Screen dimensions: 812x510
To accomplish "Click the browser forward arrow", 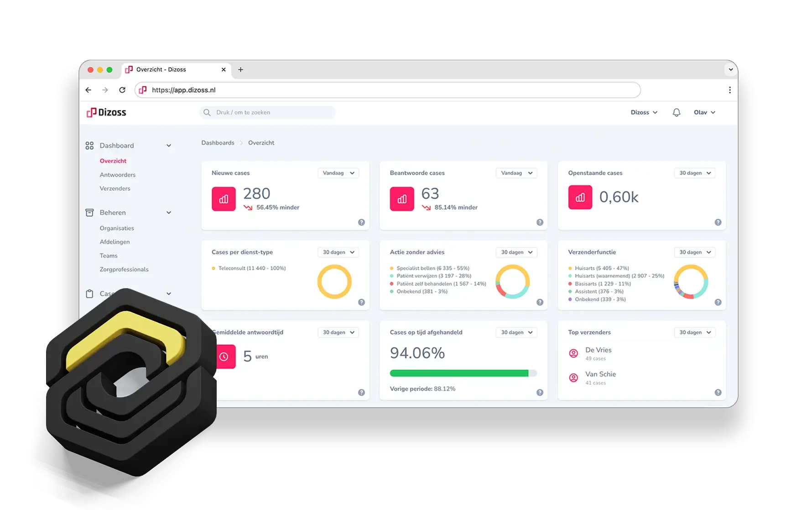I will point(105,90).
